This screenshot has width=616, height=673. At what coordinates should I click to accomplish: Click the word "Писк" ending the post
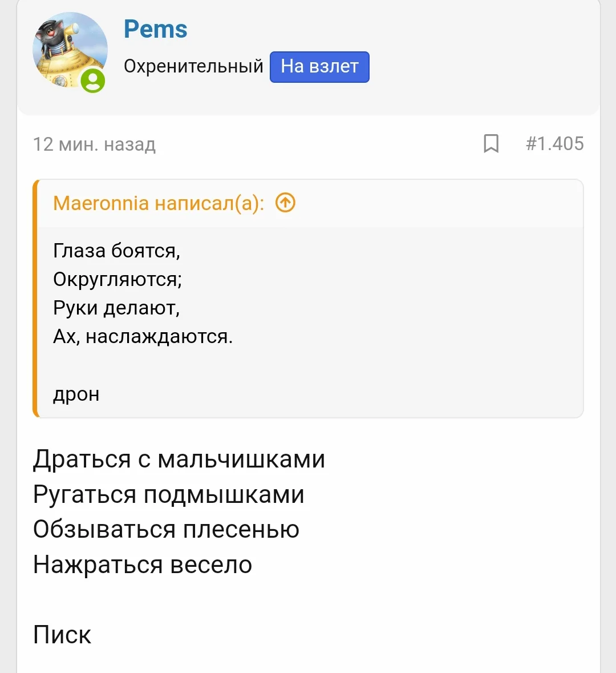click(x=62, y=635)
